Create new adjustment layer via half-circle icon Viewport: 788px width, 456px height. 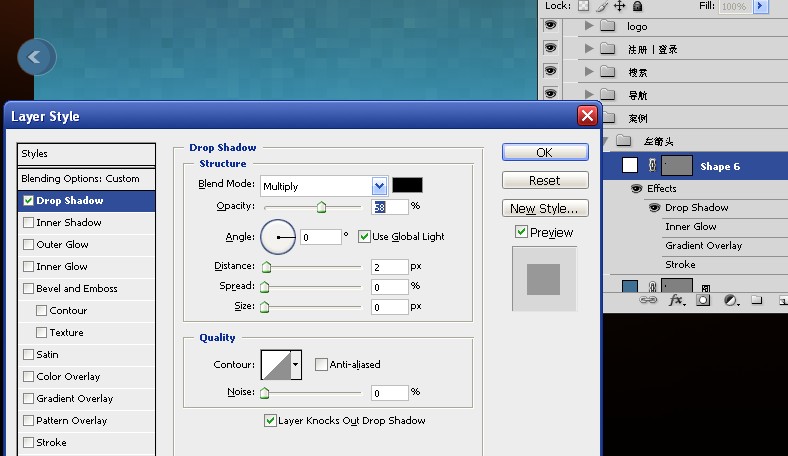point(731,300)
